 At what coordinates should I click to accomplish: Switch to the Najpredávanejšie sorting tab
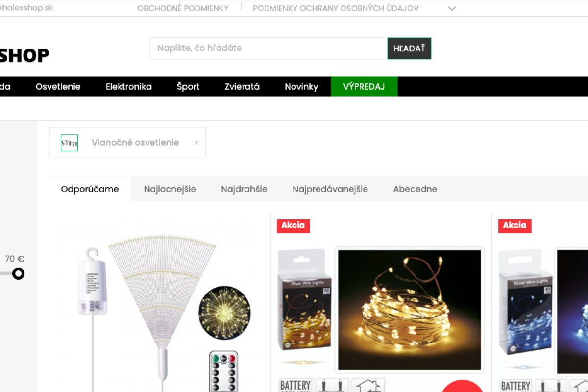click(x=330, y=189)
